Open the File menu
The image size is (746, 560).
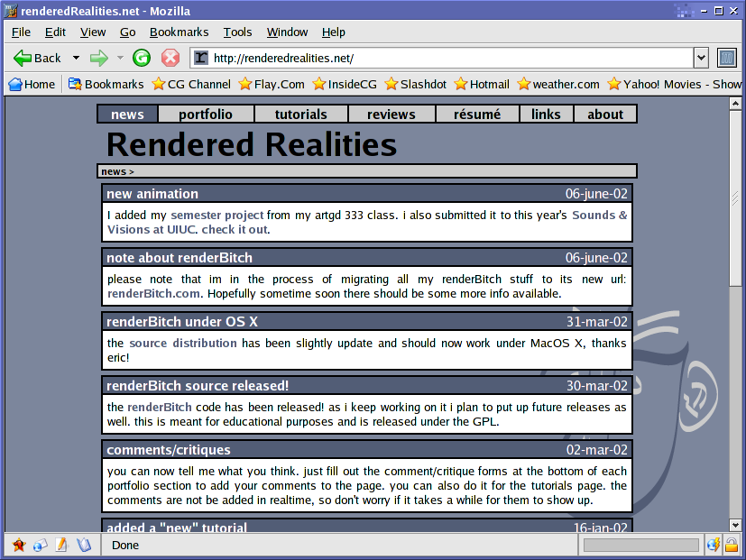click(x=21, y=32)
